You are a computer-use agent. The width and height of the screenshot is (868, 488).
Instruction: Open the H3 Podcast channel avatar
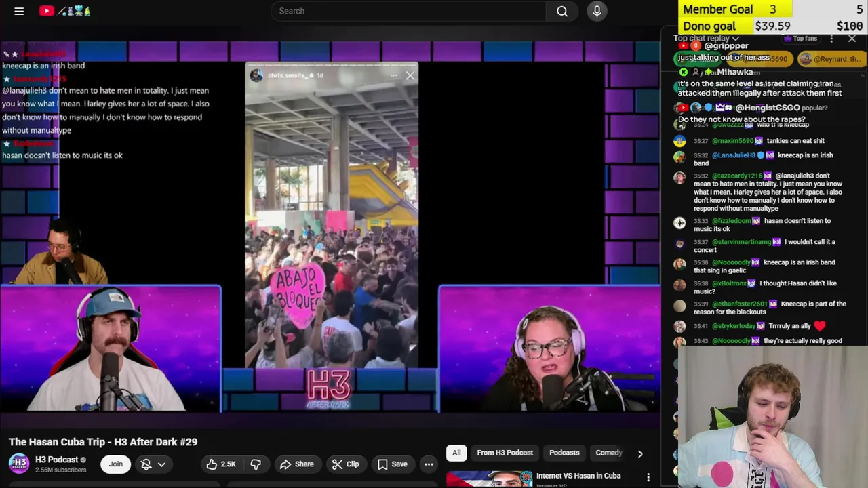coord(19,464)
